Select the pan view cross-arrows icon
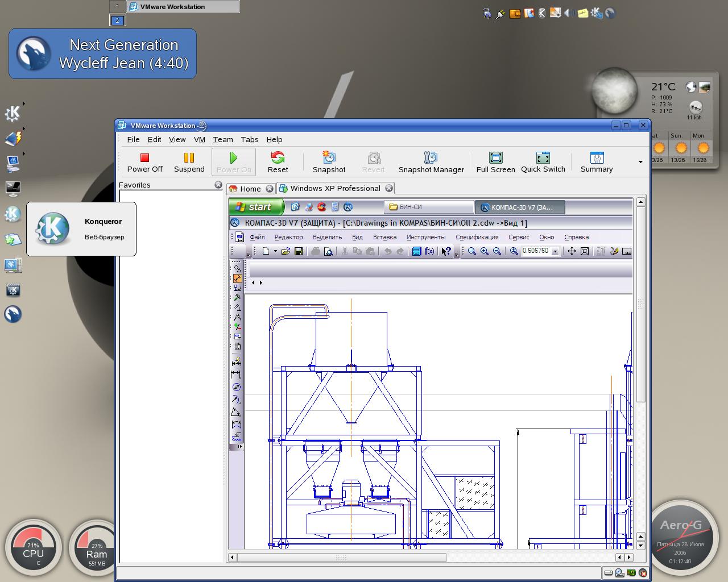The height and width of the screenshot is (582, 728). 572,251
